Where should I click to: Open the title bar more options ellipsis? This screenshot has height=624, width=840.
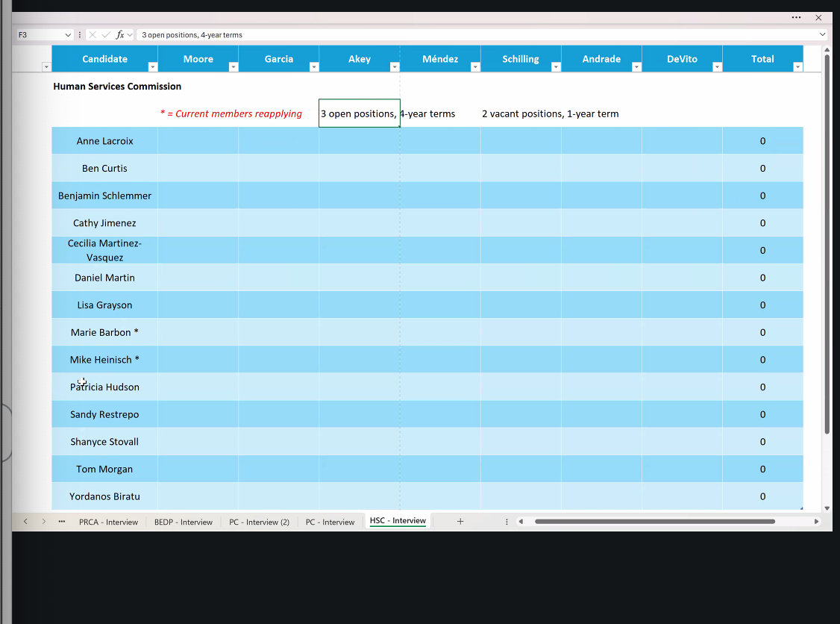click(x=797, y=17)
